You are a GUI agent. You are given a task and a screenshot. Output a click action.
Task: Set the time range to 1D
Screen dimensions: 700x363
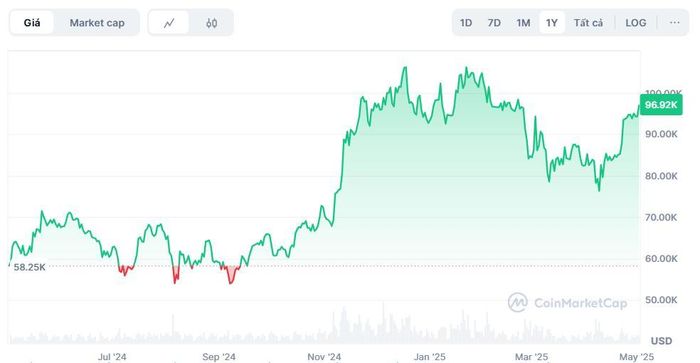466,23
